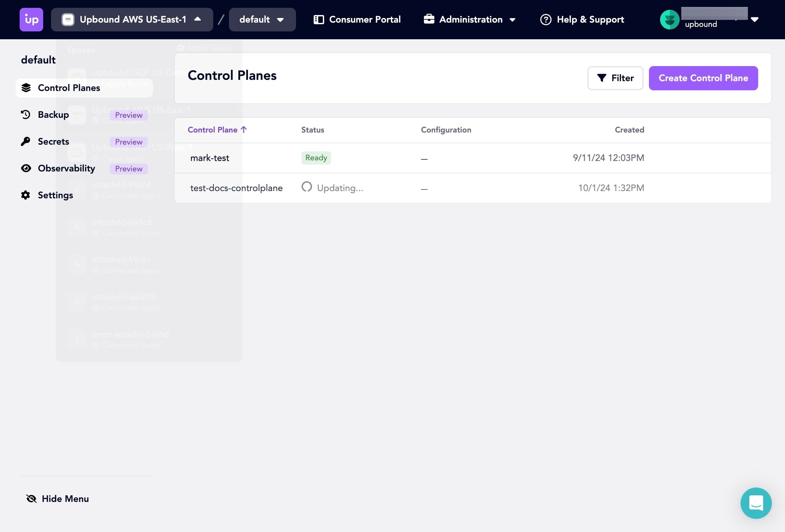Open the mark-test control plane
The image size is (785, 532).
[x=209, y=158]
